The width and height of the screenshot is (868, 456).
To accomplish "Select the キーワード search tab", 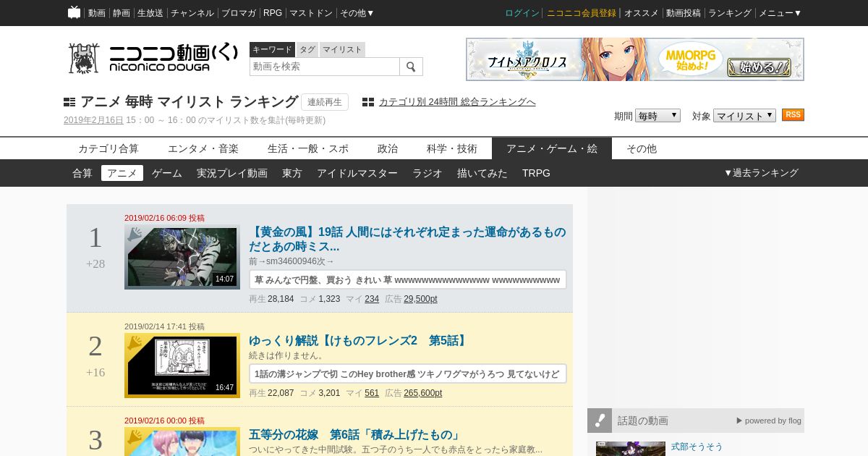I will [x=272, y=49].
